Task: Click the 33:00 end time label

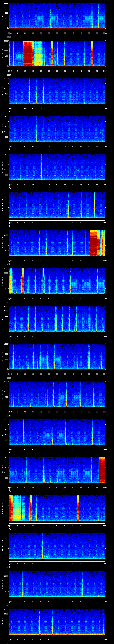Action: pos(105,412)
